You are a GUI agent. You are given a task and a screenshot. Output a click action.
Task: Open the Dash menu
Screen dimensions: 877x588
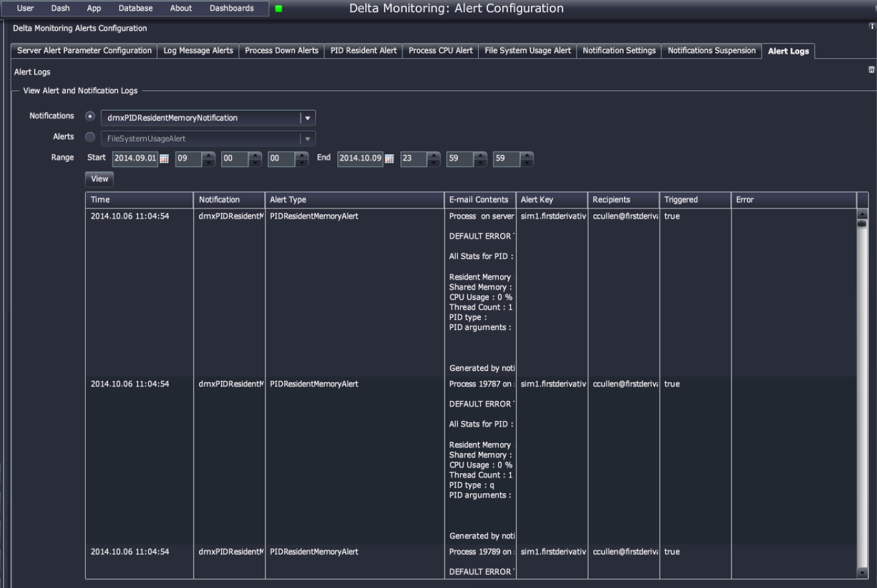pyautogui.click(x=60, y=9)
